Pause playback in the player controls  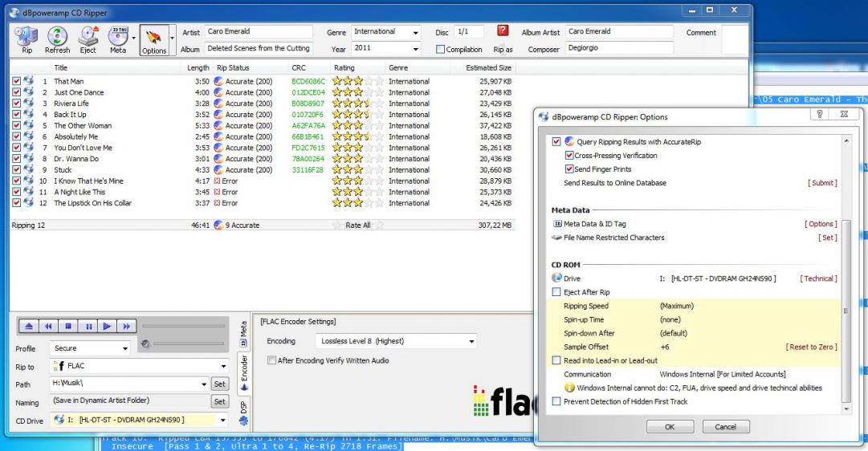pos(88,327)
